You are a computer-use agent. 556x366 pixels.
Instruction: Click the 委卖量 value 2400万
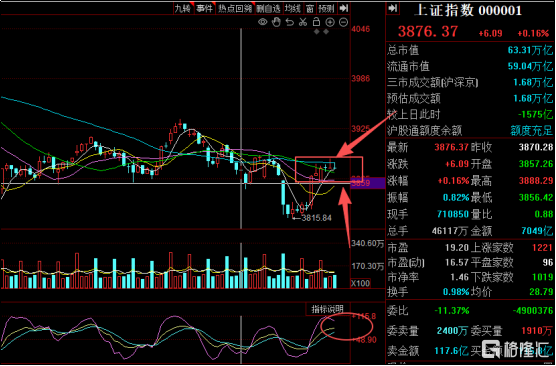(452, 331)
